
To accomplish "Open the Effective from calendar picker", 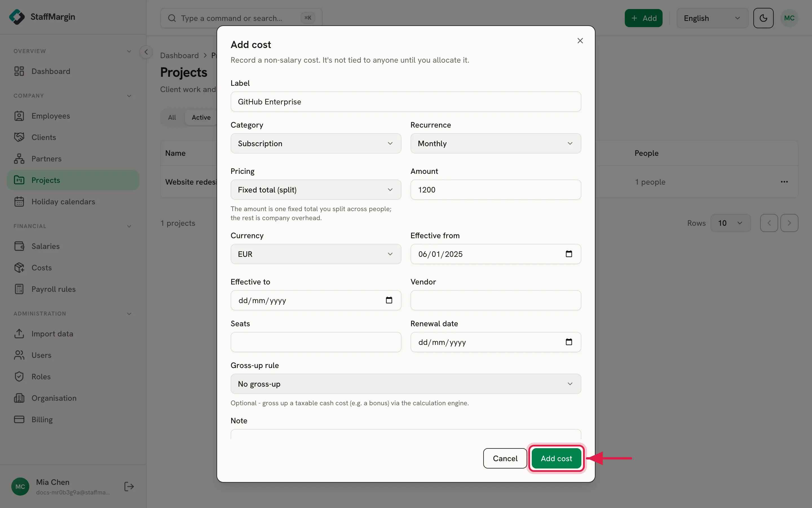I will point(569,254).
